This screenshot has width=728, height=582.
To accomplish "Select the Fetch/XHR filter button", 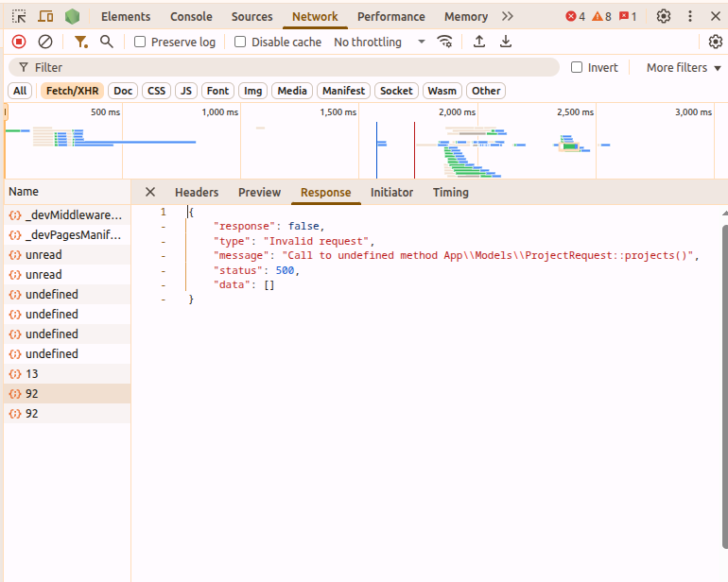I will pyautogui.click(x=73, y=91).
